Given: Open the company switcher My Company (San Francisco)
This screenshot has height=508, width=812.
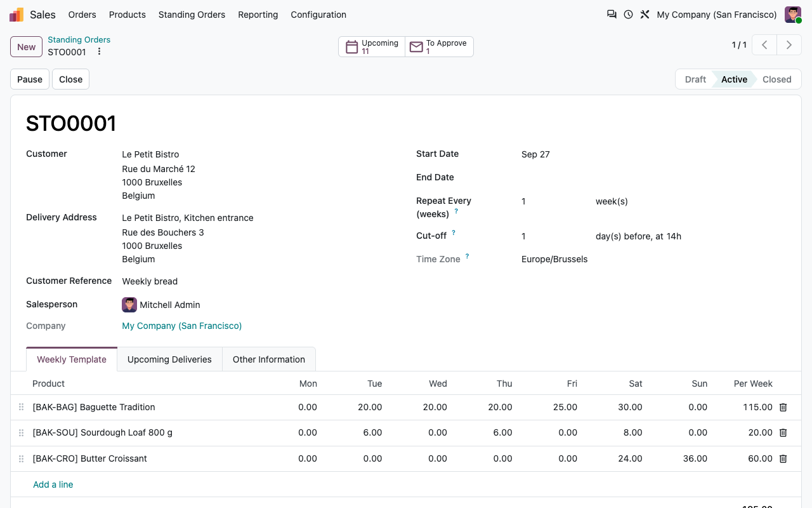Looking at the screenshot, I should pyautogui.click(x=717, y=15).
